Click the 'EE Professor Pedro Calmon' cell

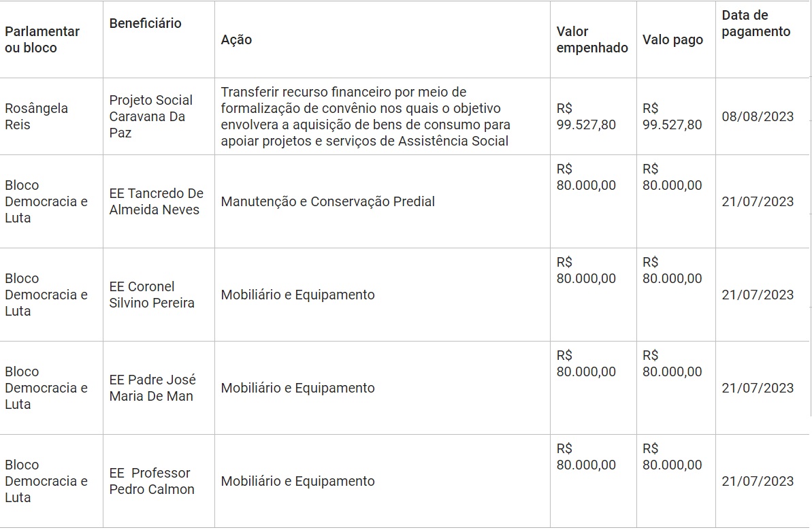pyautogui.click(x=151, y=481)
